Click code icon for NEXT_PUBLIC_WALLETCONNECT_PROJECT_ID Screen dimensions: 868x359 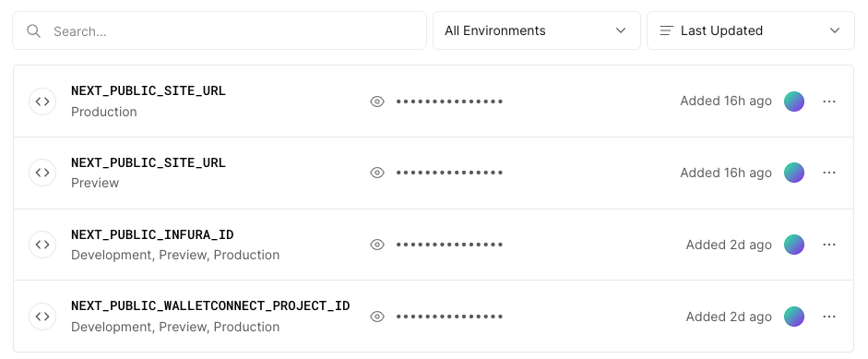coord(42,317)
